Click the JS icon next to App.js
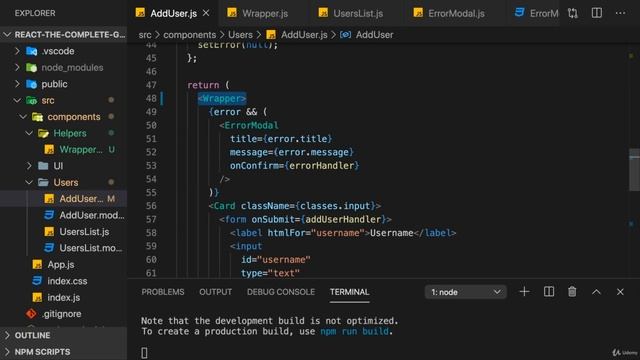Viewport: 640px width, 360px height. point(37,264)
